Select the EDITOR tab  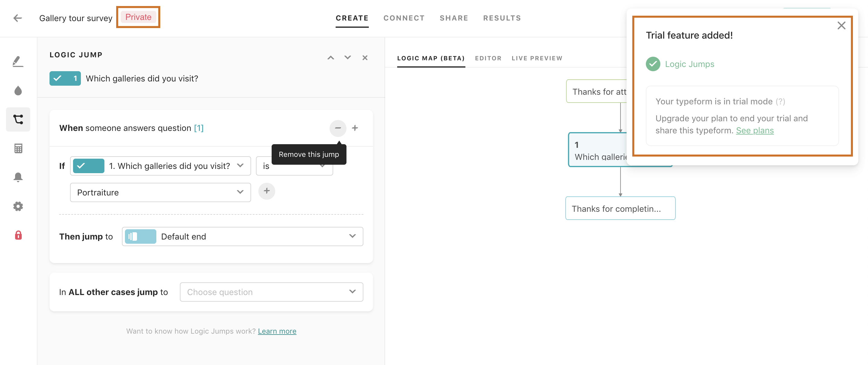click(488, 58)
